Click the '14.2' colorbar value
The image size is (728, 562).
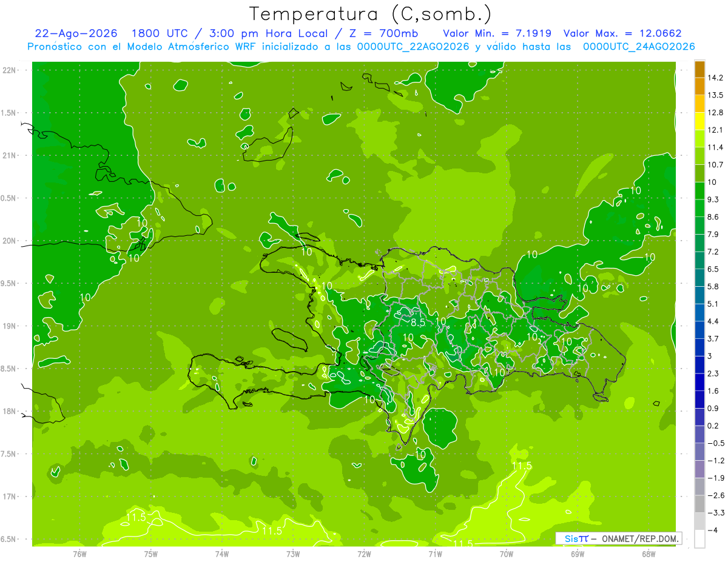tap(716, 78)
